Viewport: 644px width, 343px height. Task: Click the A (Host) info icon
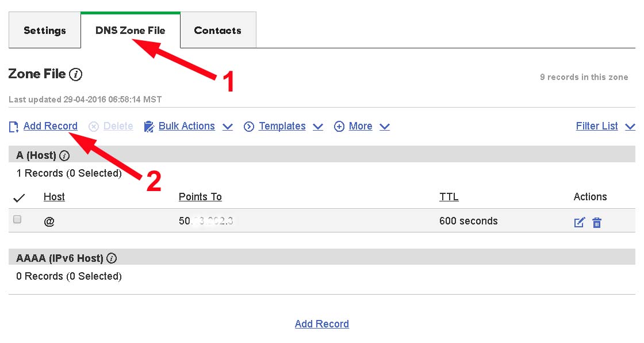pyautogui.click(x=64, y=155)
